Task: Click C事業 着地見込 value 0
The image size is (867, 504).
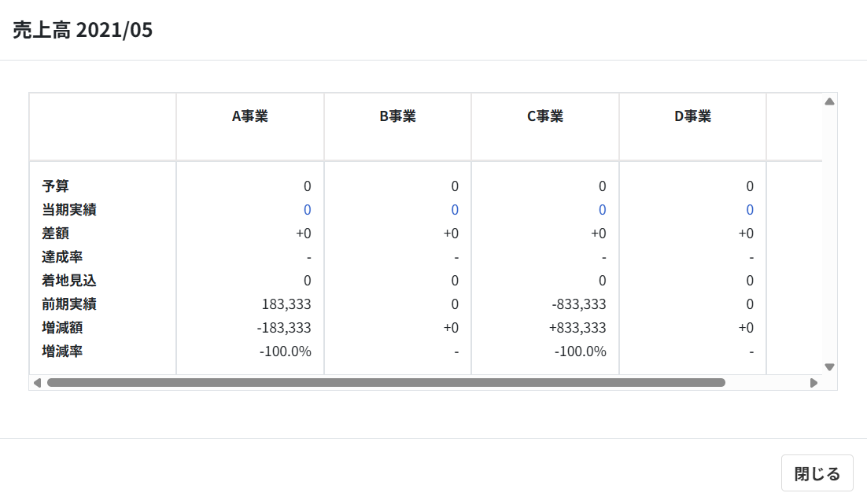Action: 602,281
